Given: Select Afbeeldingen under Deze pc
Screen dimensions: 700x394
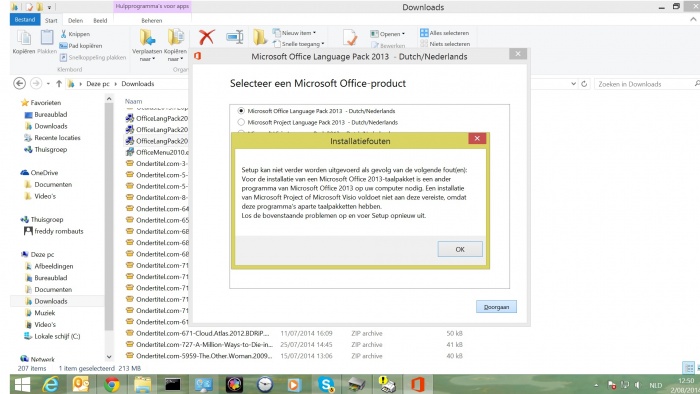Looking at the screenshot, I should point(49,266).
